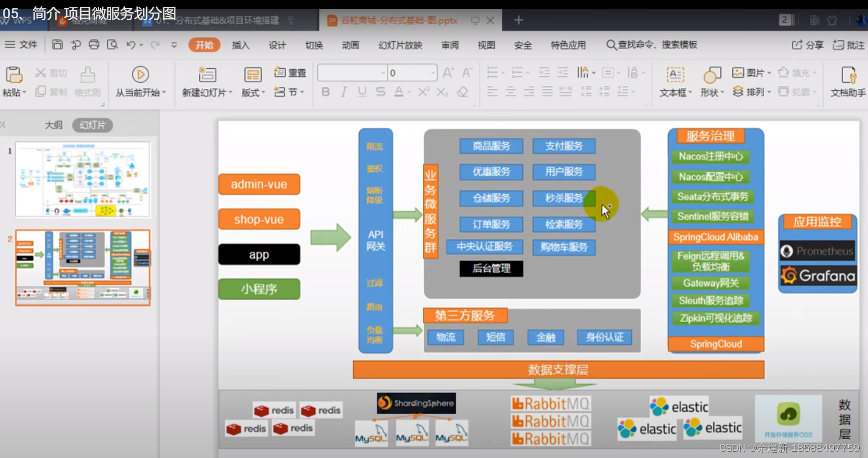Toggle Underline formatting
Viewport: 868px width, 458px height.
[362, 92]
